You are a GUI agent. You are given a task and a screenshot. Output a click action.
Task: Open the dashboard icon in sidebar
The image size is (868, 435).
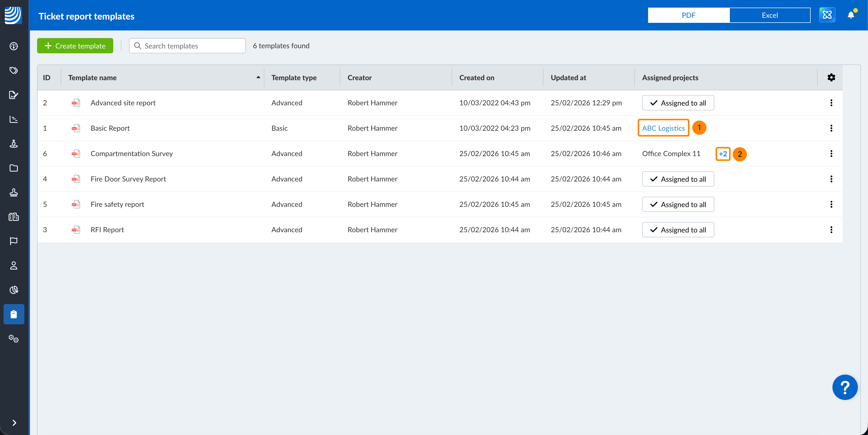click(x=14, y=46)
